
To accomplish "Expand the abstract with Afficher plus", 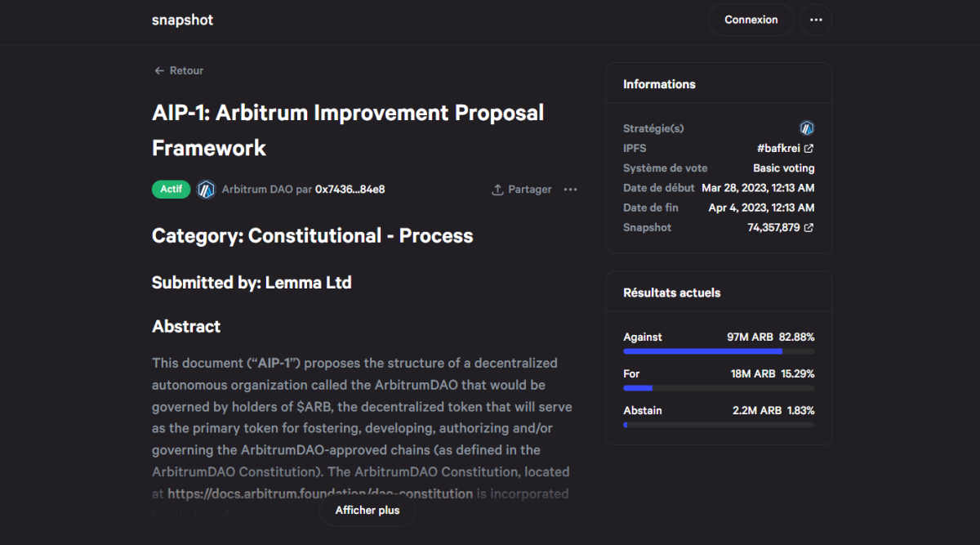I will coord(367,510).
